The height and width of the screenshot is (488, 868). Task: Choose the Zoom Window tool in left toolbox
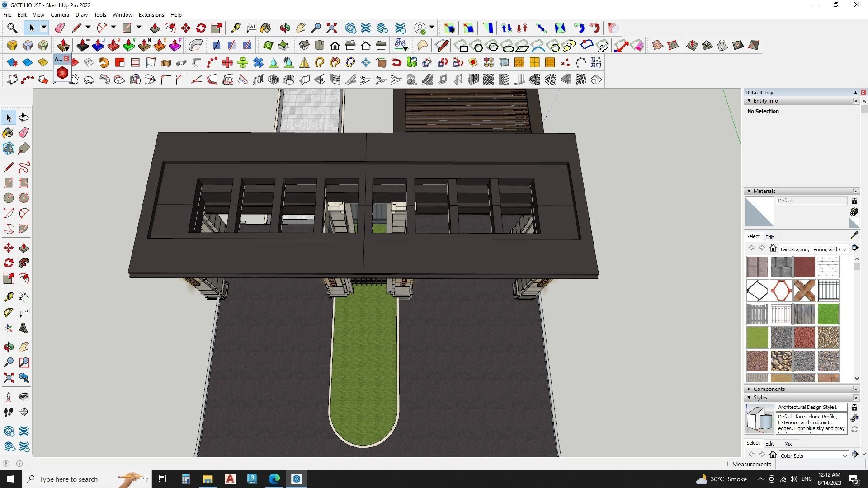(24, 362)
